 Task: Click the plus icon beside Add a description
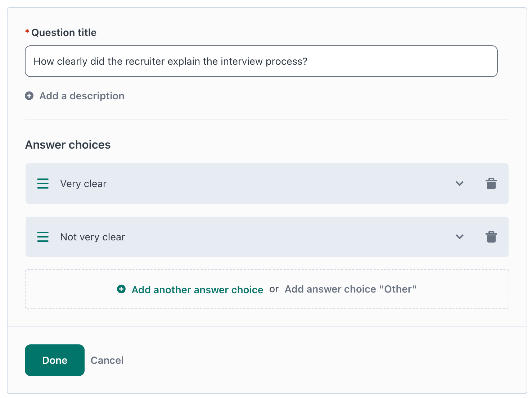[29, 96]
